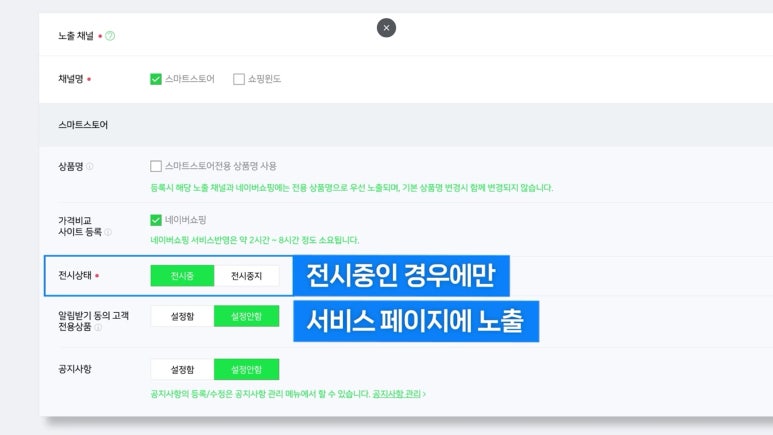This screenshot has height=435, width=773.
Task: Switch 전시상태 to 전시중지
Action: tap(246, 276)
